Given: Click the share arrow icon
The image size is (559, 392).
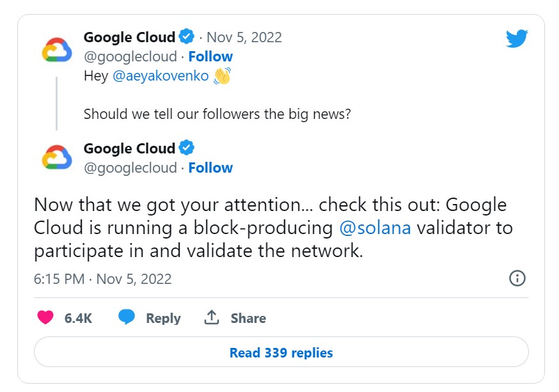Looking at the screenshot, I should tap(212, 318).
